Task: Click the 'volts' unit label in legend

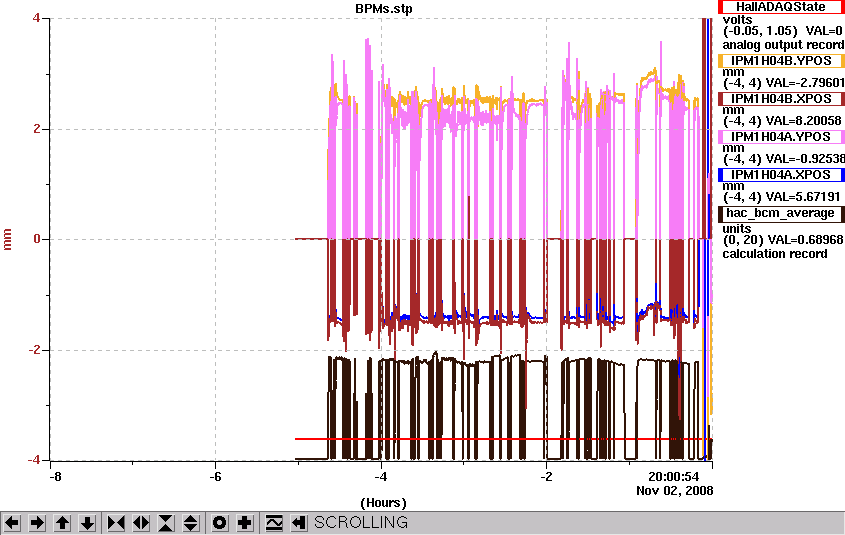Action: (737, 19)
